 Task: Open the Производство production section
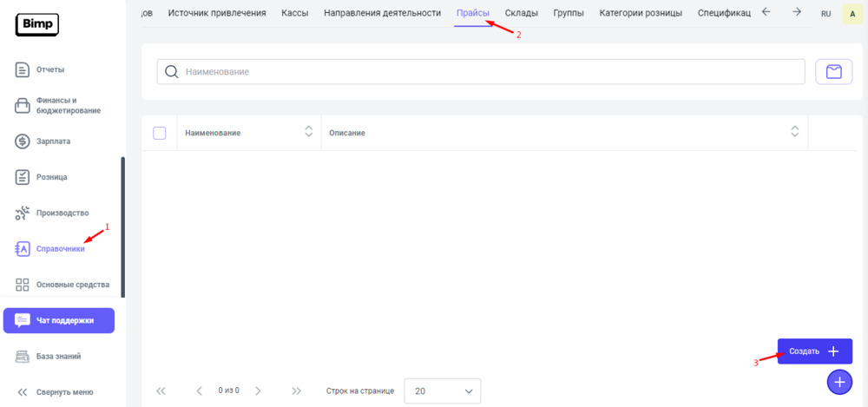coord(62,213)
